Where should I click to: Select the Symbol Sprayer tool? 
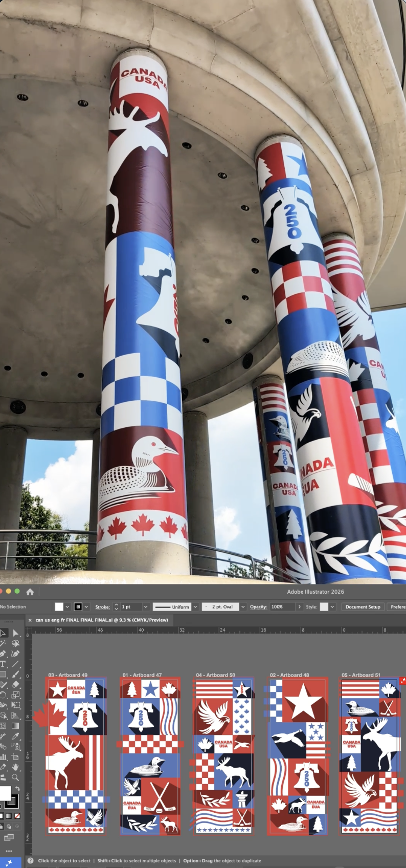15,746
